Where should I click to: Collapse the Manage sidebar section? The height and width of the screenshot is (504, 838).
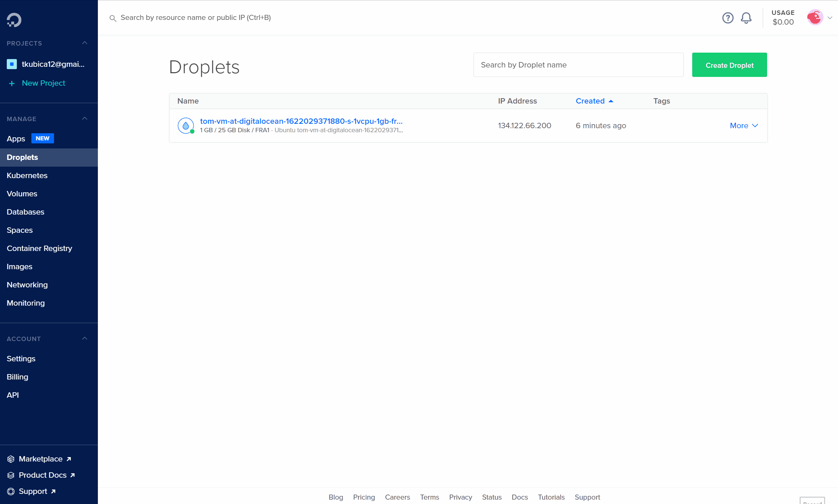[85, 118]
